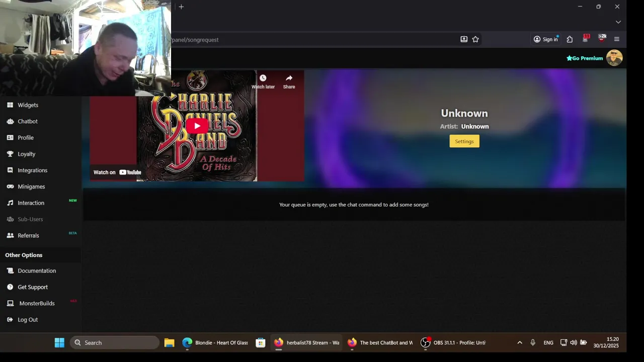
Task: Select the Loyalty trophy icon
Action: [x=10, y=154]
